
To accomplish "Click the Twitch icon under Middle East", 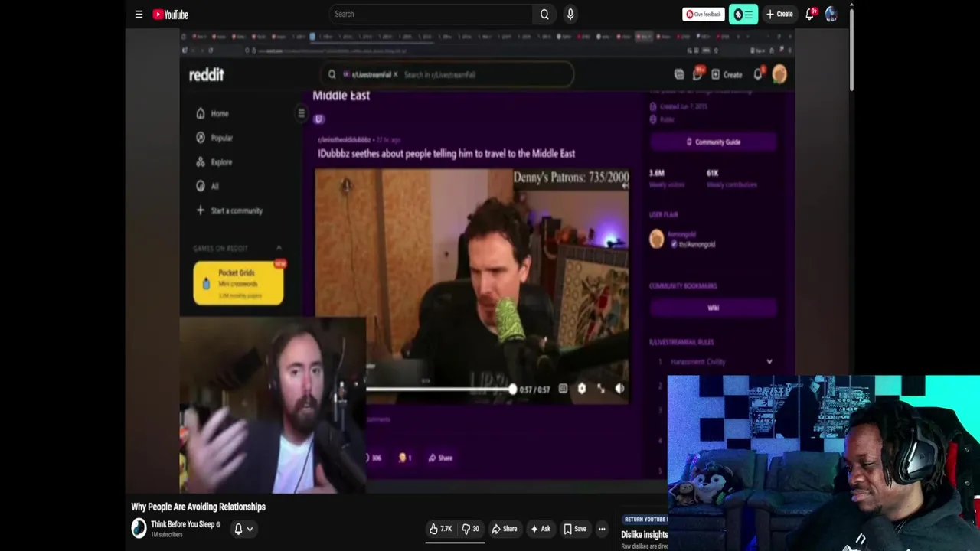I will pyautogui.click(x=319, y=119).
